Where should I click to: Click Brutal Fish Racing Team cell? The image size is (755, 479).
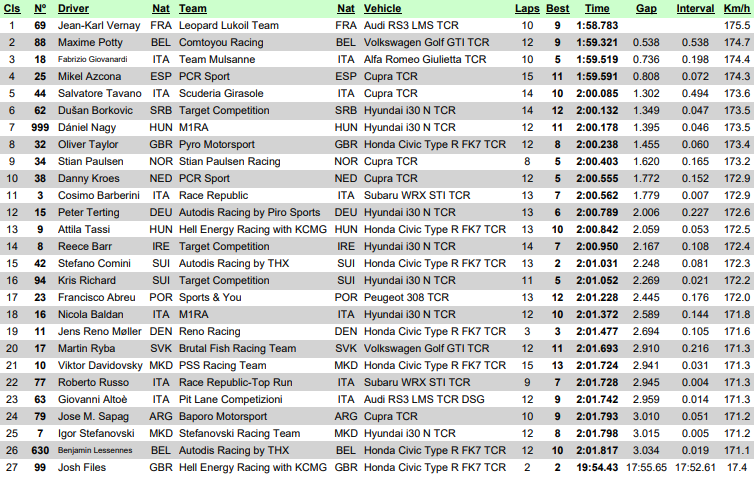(x=237, y=349)
